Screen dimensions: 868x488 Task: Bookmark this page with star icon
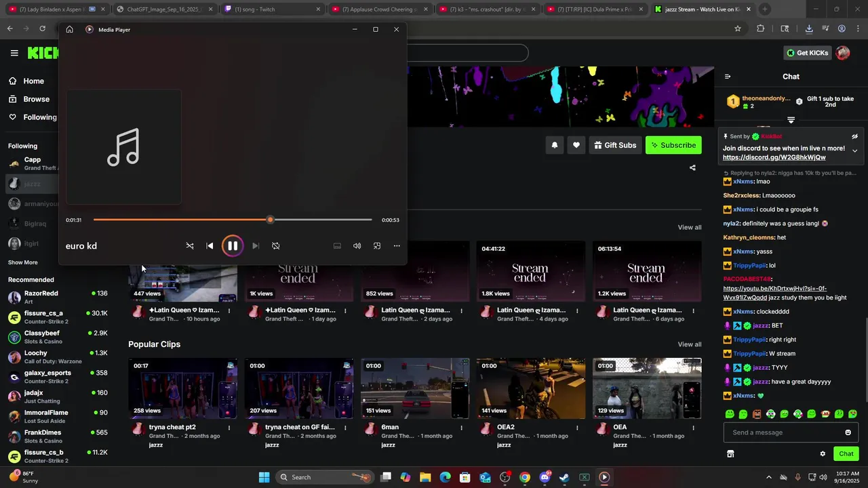(738, 28)
